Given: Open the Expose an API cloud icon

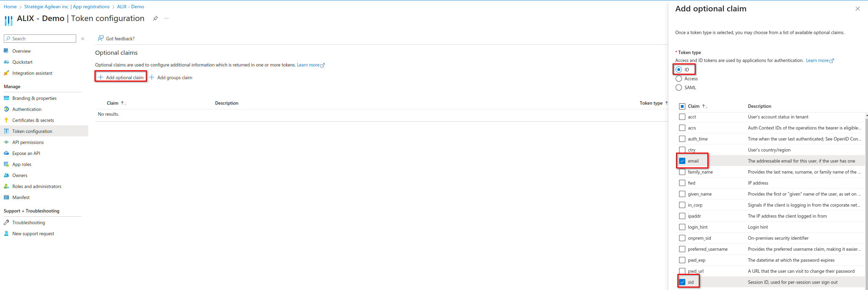Looking at the screenshot, I should click(6, 153).
